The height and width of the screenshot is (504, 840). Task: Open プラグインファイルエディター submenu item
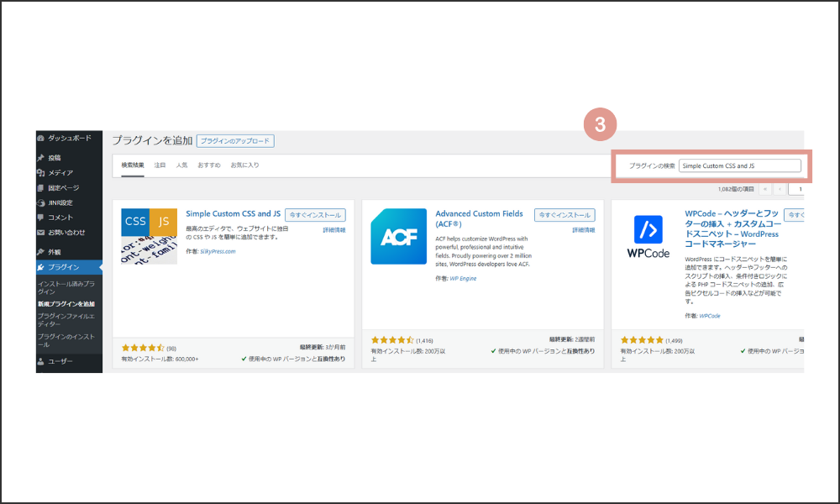click(x=66, y=320)
